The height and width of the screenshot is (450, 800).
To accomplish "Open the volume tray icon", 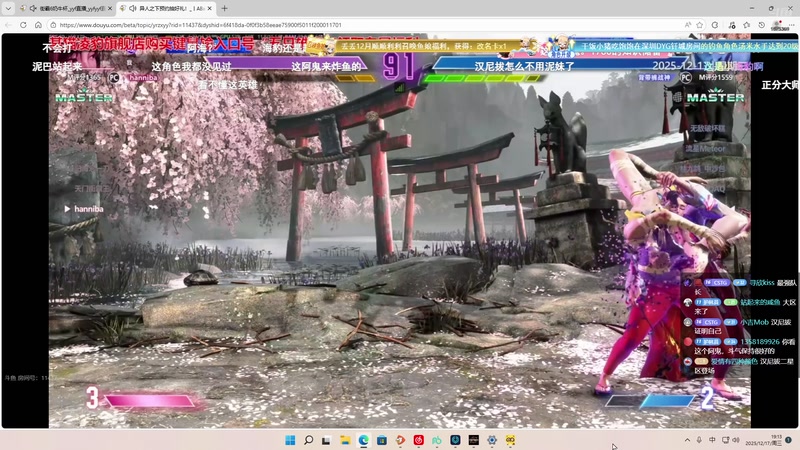I will coord(736,440).
